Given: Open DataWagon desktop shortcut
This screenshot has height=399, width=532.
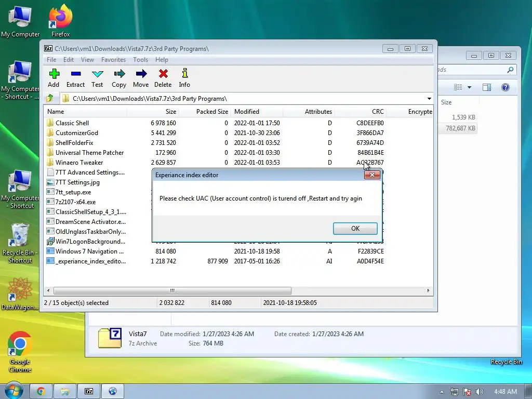Looking at the screenshot, I should coord(20,294).
